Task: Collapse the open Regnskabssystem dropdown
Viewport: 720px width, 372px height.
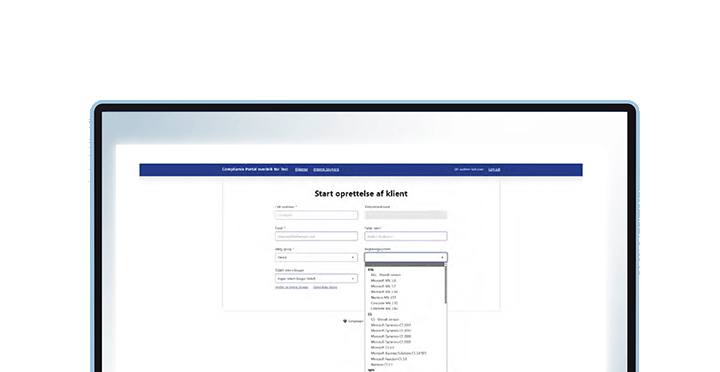Action: coord(406,258)
